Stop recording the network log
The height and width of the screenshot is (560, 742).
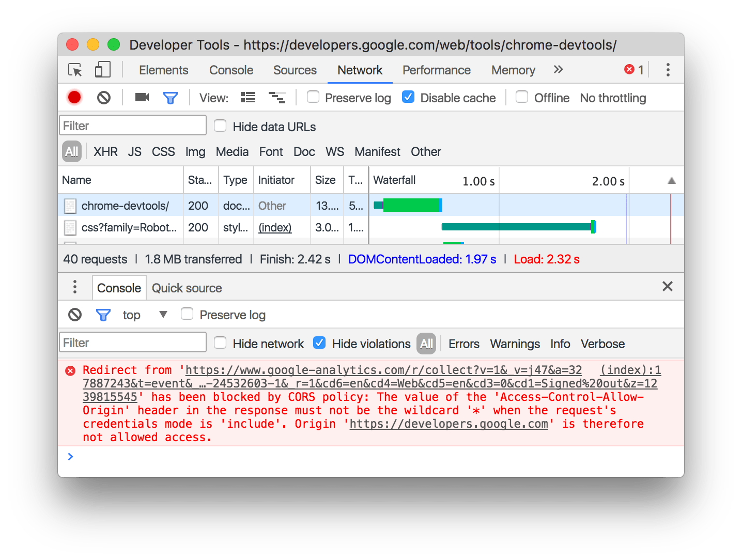coord(74,97)
